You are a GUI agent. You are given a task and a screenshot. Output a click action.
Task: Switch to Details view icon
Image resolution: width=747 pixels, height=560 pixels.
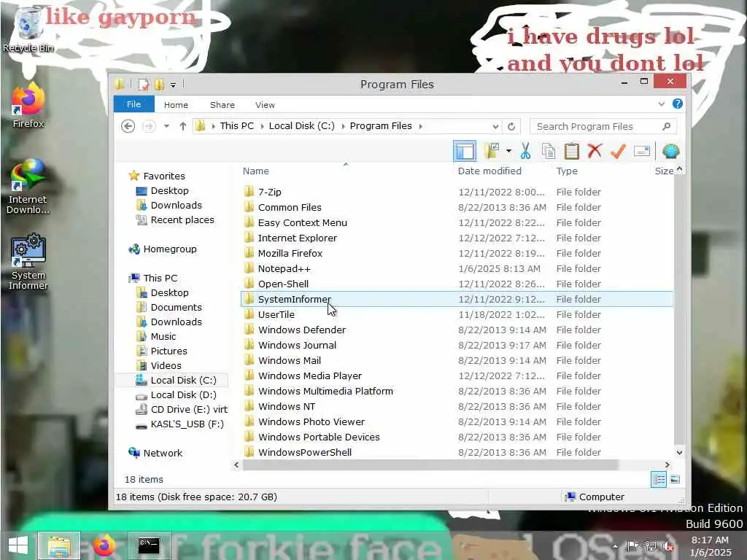pos(659,480)
